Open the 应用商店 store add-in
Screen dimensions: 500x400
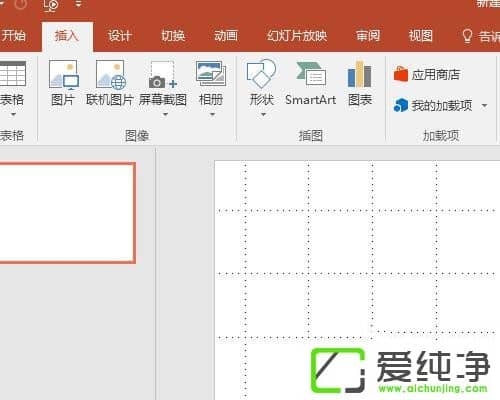tap(427, 74)
